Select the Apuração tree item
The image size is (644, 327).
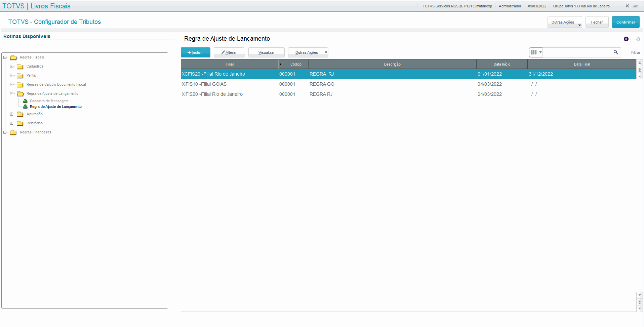(x=35, y=114)
